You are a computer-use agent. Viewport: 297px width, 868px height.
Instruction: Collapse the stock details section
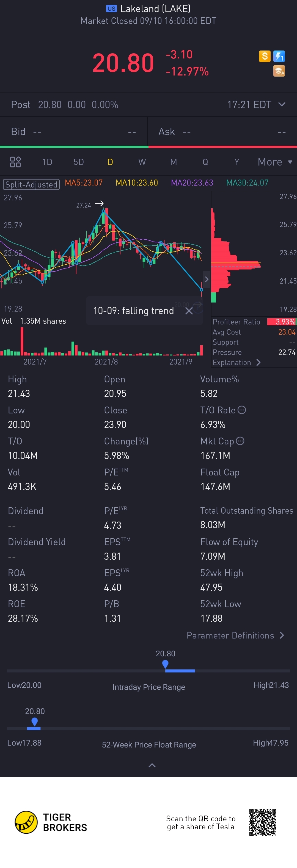(152, 766)
